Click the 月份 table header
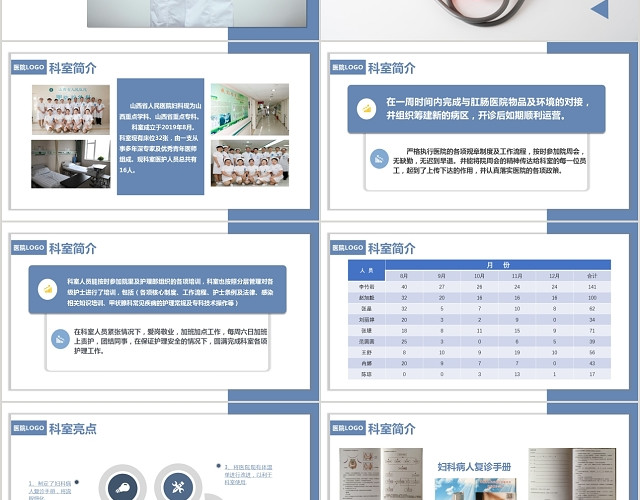This screenshot has height=500, width=640. click(498, 265)
